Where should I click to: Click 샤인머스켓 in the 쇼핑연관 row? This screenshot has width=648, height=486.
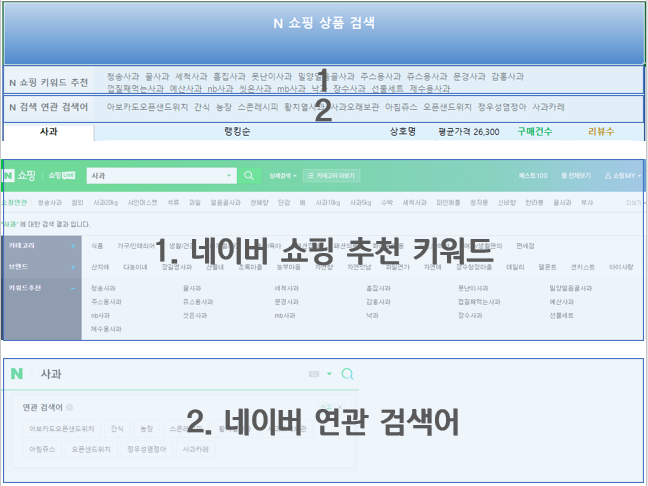pos(142,202)
